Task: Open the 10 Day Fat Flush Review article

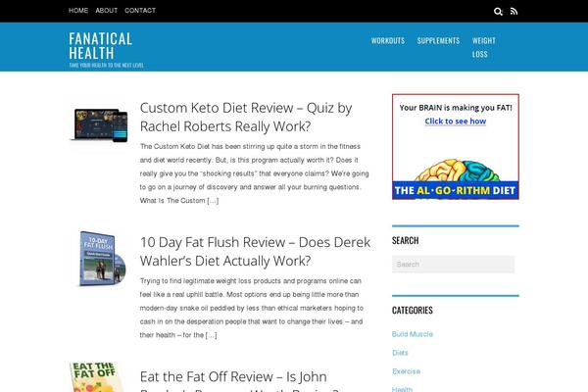Action: [x=255, y=251]
